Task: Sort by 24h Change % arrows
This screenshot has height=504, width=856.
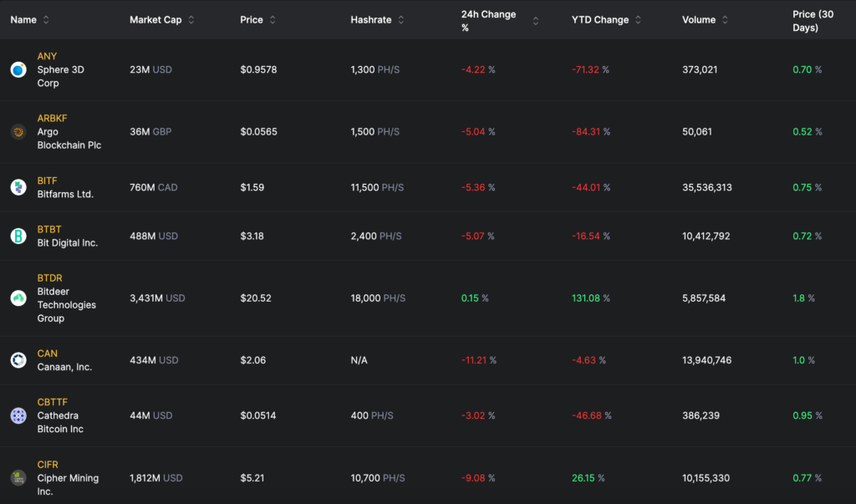Action: tap(536, 21)
